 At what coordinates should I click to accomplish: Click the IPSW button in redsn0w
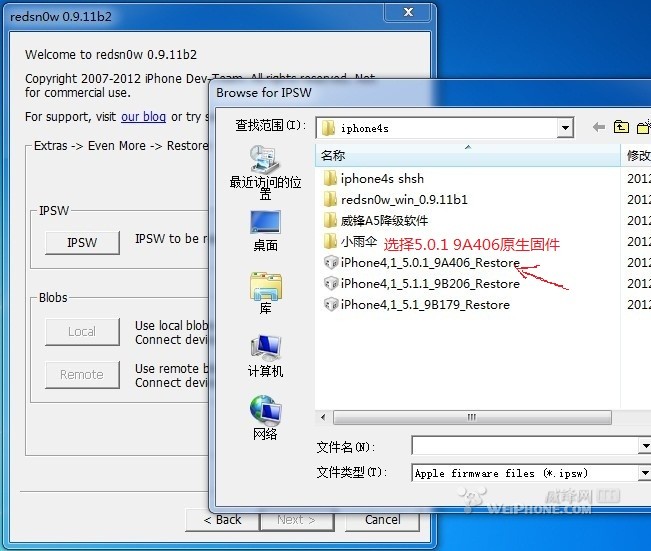(82, 242)
